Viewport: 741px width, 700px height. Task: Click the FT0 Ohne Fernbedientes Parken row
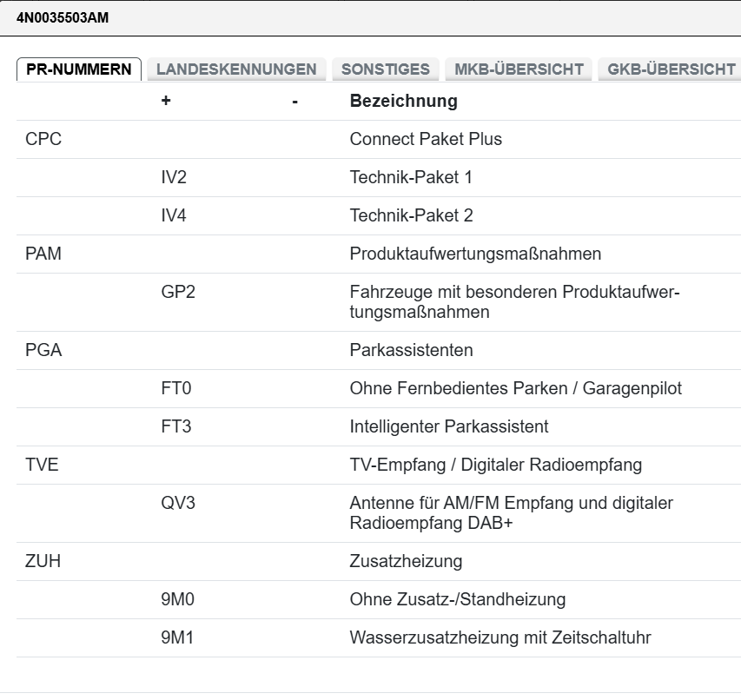pos(379,389)
